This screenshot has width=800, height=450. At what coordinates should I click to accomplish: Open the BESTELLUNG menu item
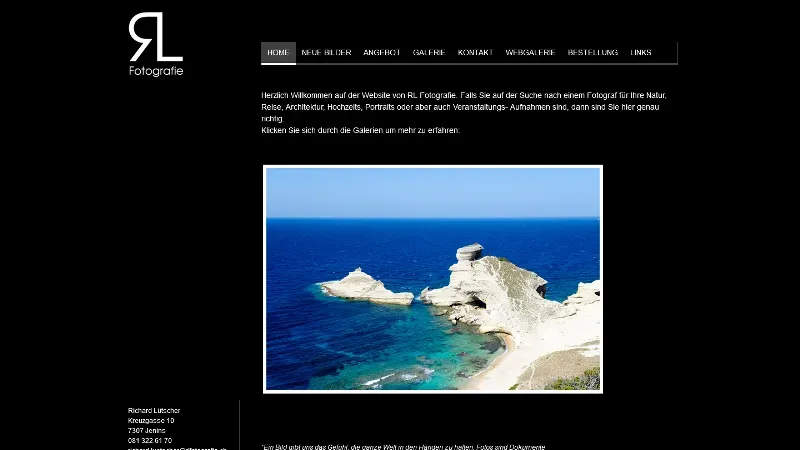592,53
